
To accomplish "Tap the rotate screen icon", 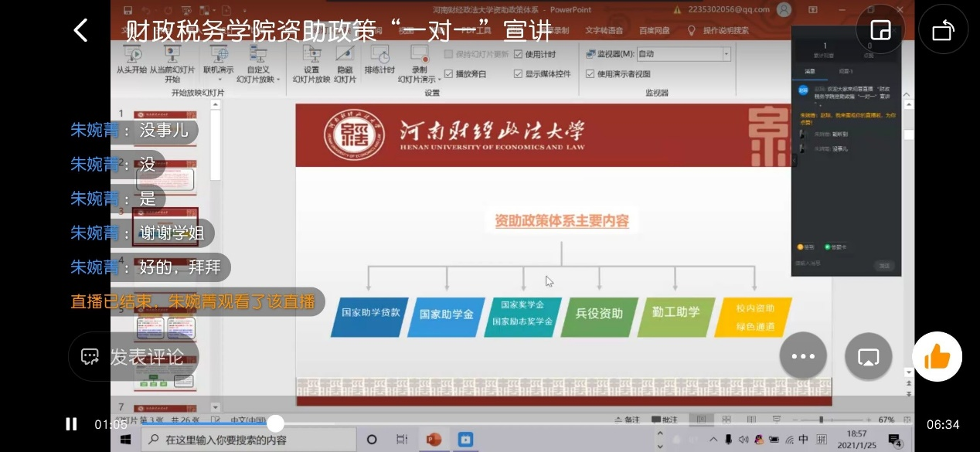I will pyautogui.click(x=943, y=30).
